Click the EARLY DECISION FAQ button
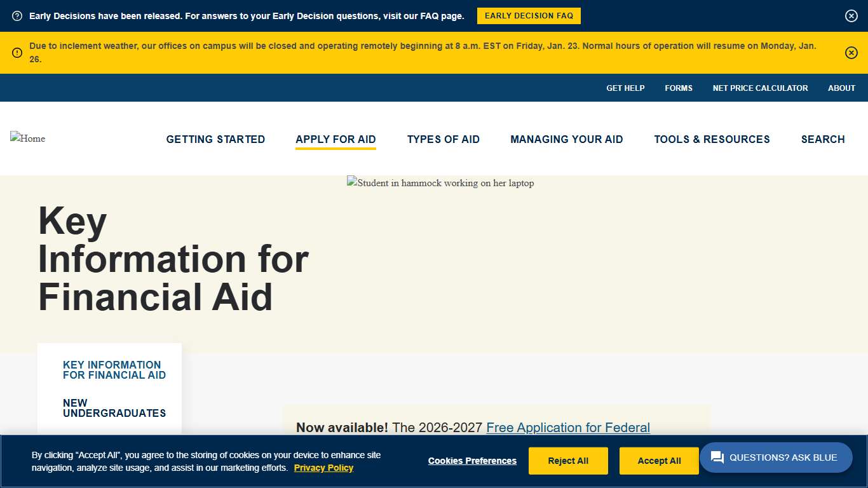This screenshot has height=488, width=868. pos(529,16)
